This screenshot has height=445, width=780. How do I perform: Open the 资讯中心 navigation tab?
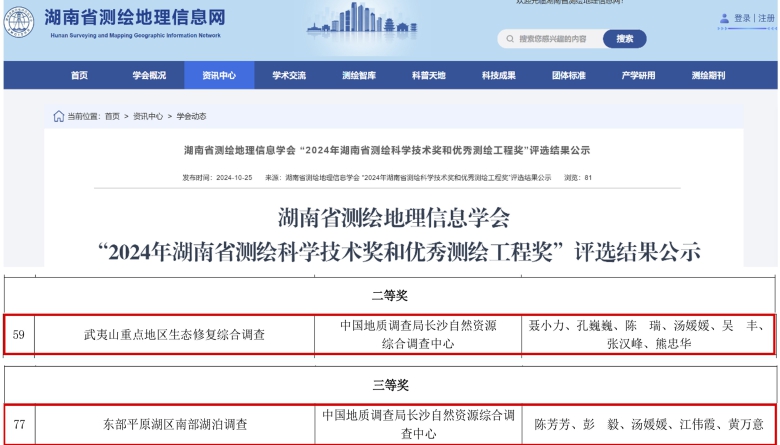tap(219, 75)
